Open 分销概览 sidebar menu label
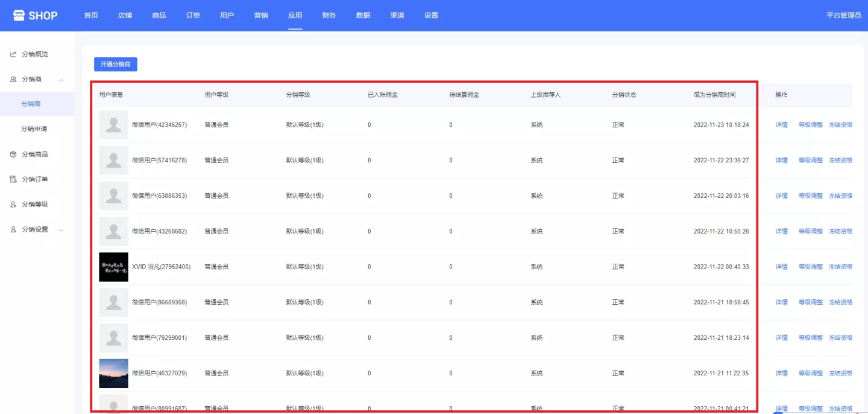The height and width of the screenshot is (414, 868). click(35, 54)
